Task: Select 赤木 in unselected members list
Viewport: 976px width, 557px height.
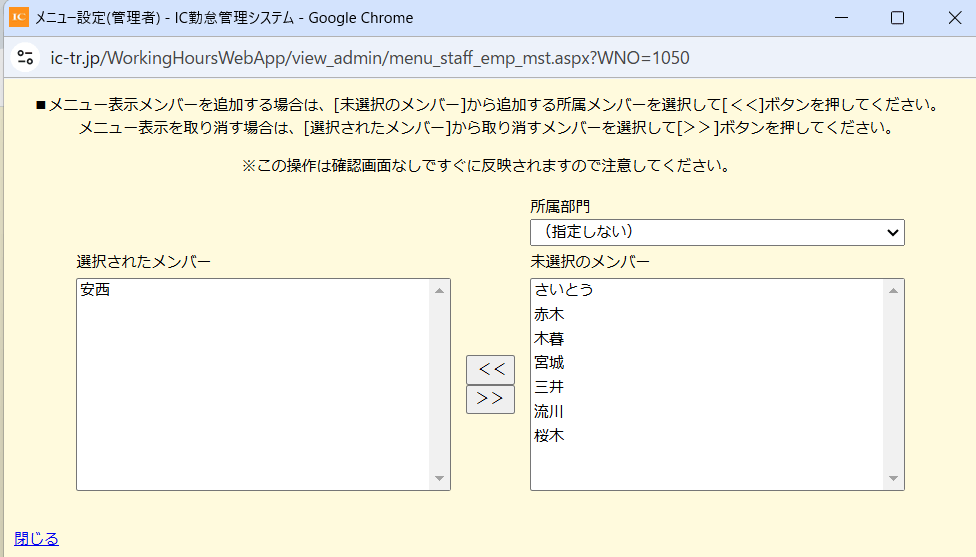Action: pyautogui.click(x=707, y=314)
